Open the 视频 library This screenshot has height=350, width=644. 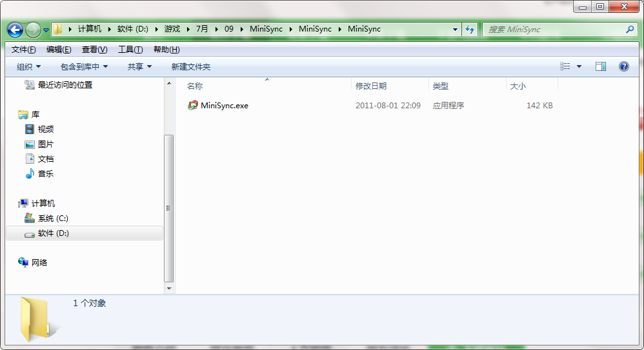[46, 130]
